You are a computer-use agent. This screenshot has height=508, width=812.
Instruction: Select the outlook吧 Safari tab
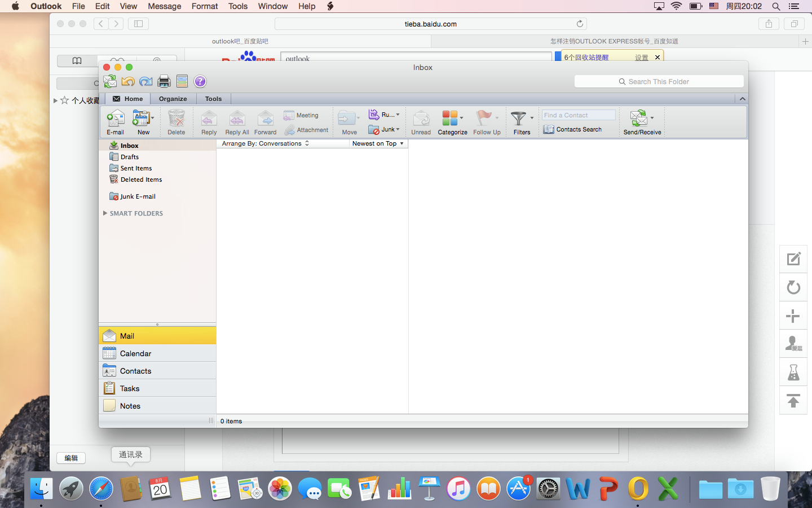[x=240, y=41]
